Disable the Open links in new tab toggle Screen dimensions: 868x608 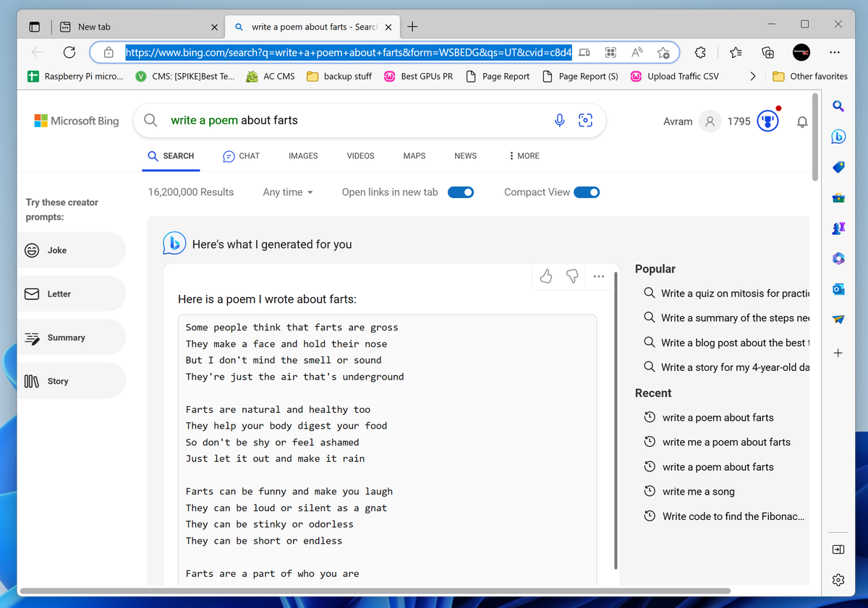pos(461,192)
